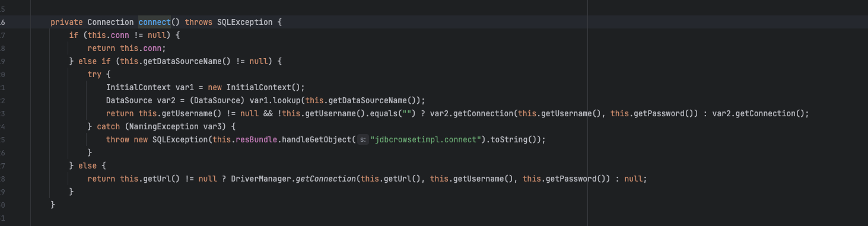Viewport: 868px width, 226px height.
Task: Click the try keyword
Action: point(94,74)
